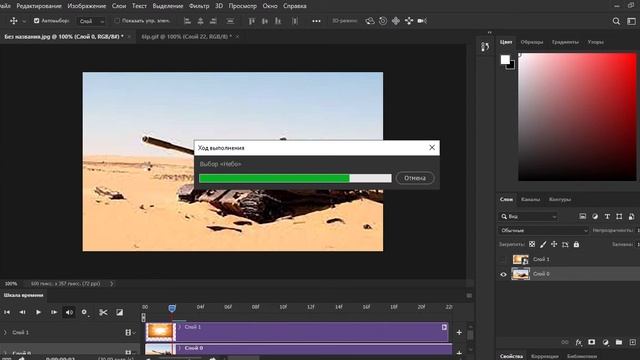Screen dimensions: 640x360
Task: Filter layers by pixel layer icon
Action: (x=582, y=216)
